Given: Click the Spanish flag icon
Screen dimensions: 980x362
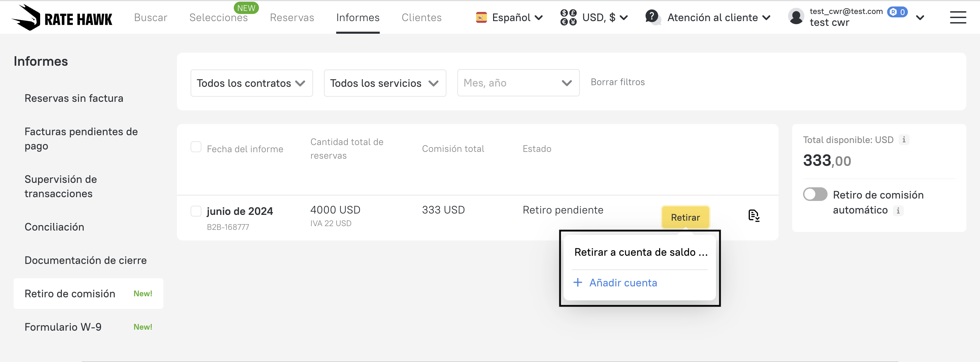Looking at the screenshot, I should [x=481, y=17].
